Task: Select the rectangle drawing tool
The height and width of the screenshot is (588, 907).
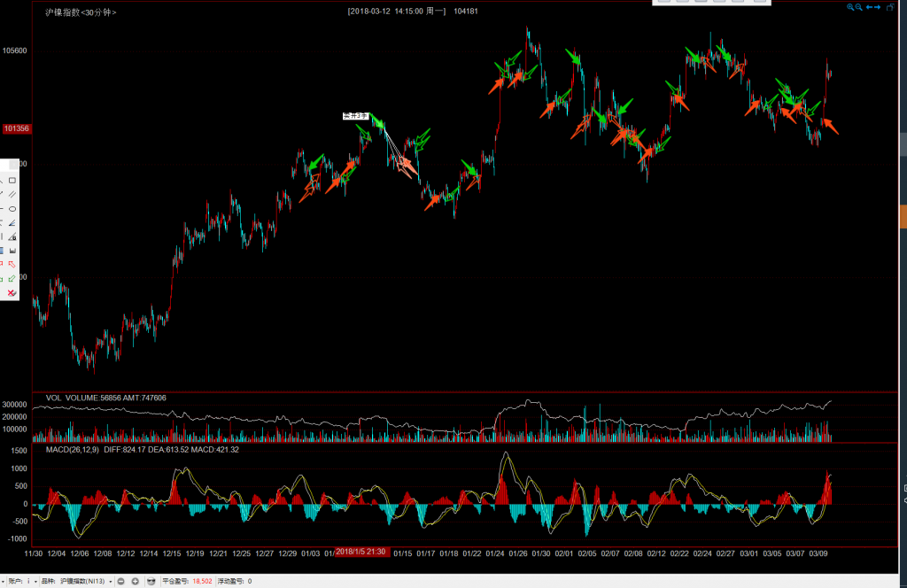Action: pyautogui.click(x=12, y=181)
